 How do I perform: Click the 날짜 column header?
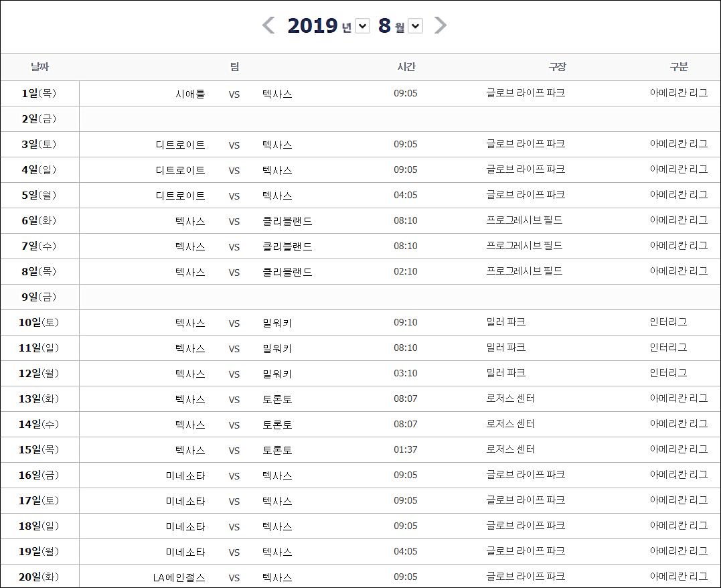pos(40,67)
